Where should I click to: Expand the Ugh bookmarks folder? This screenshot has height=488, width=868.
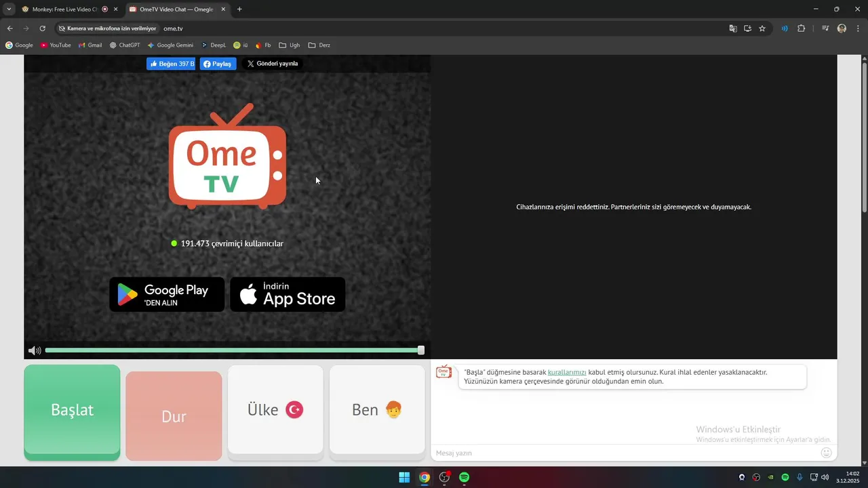(290, 45)
